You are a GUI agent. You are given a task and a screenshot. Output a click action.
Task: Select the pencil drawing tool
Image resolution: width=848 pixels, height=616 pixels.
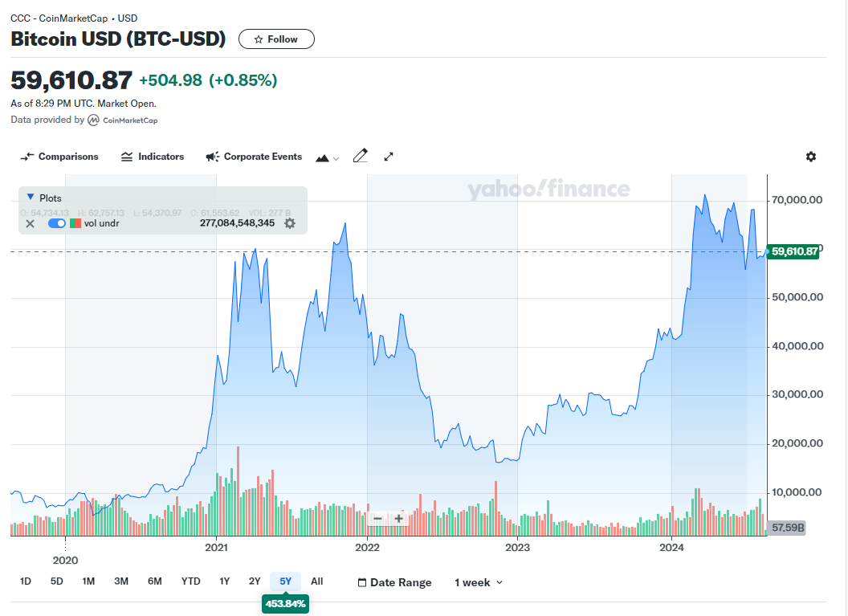(361, 157)
